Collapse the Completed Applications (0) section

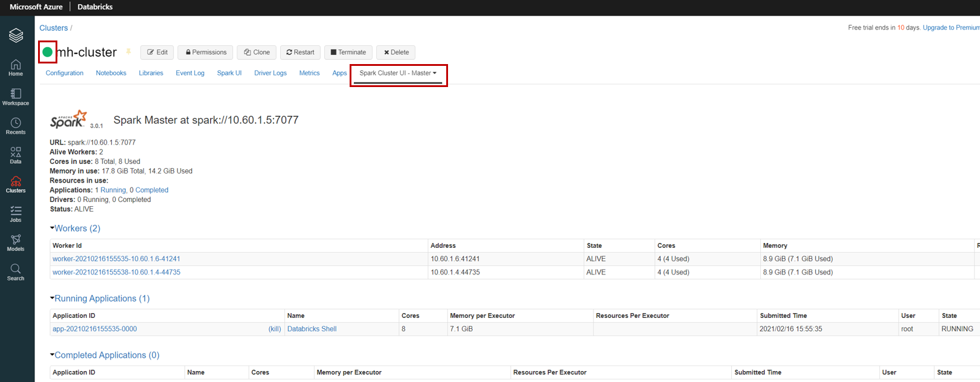tap(104, 355)
